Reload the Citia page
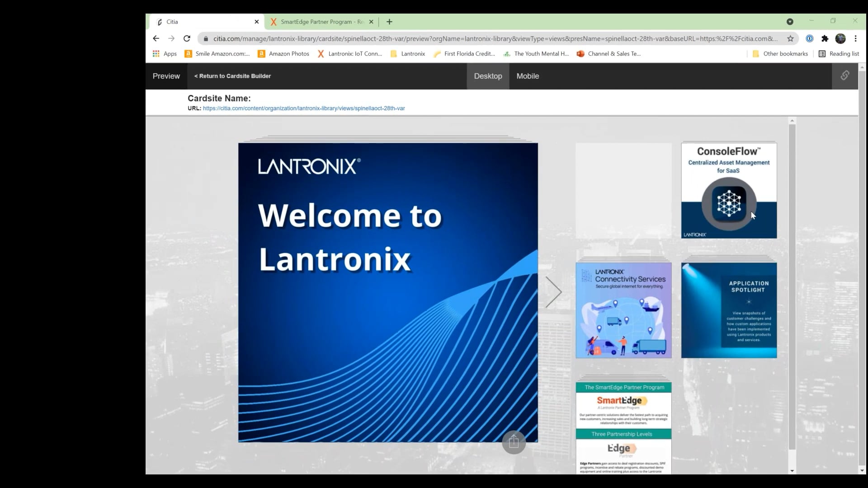 coord(187,38)
